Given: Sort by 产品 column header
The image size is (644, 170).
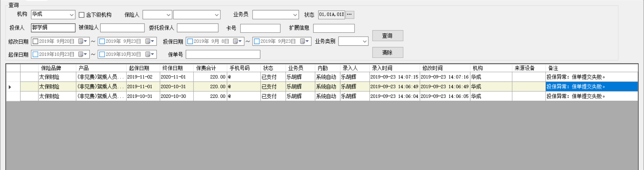Looking at the screenshot, I should pos(101,68).
